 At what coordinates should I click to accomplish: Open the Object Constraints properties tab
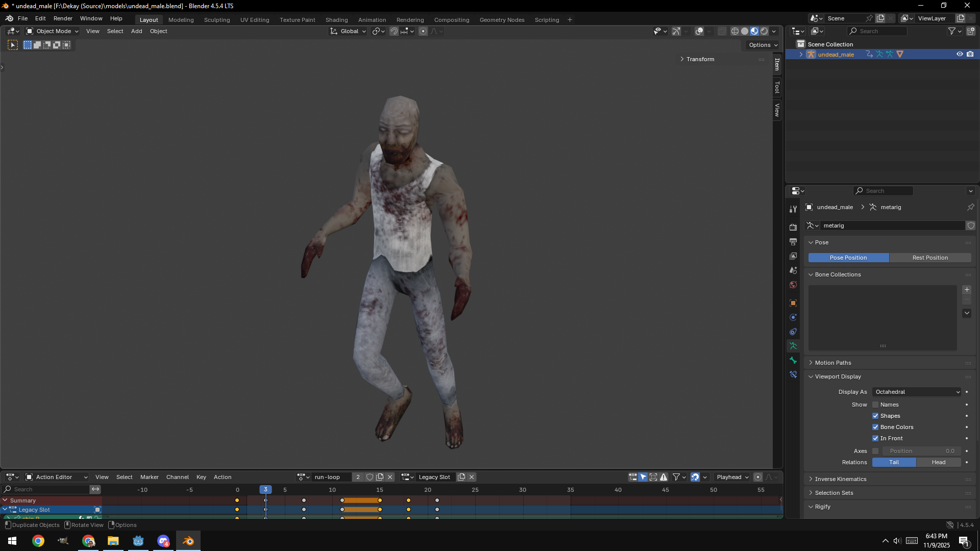click(793, 332)
